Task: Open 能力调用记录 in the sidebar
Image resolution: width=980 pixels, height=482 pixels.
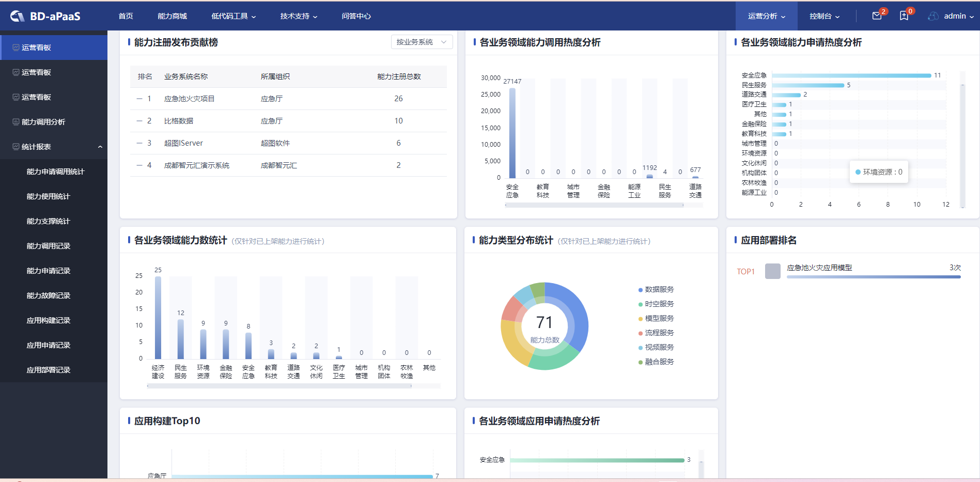Action: pyautogui.click(x=54, y=246)
